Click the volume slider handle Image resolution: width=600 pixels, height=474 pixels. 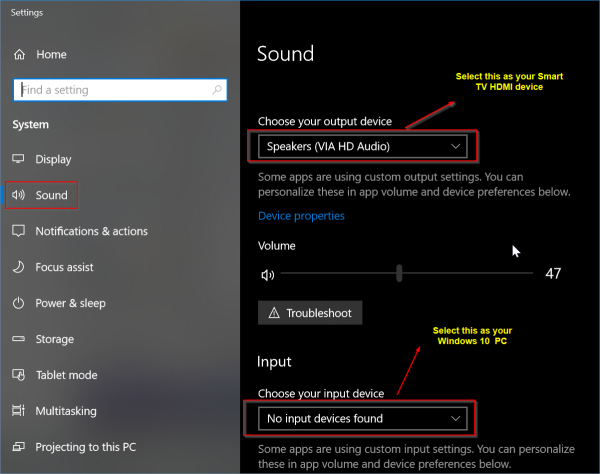pos(399,273)
